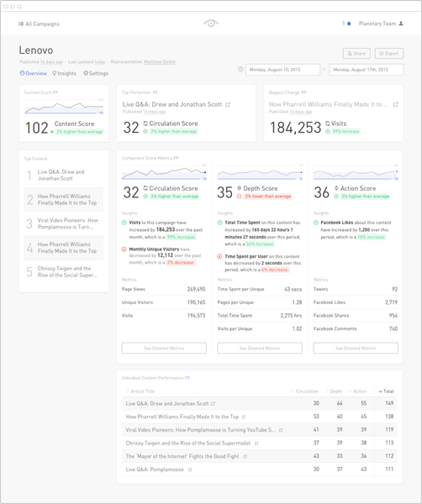Open start date field Monday, August 10

pos(282,70)
